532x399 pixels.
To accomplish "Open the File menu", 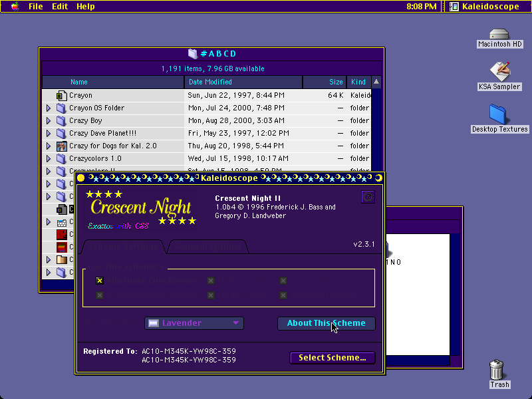I will [36, 7].
